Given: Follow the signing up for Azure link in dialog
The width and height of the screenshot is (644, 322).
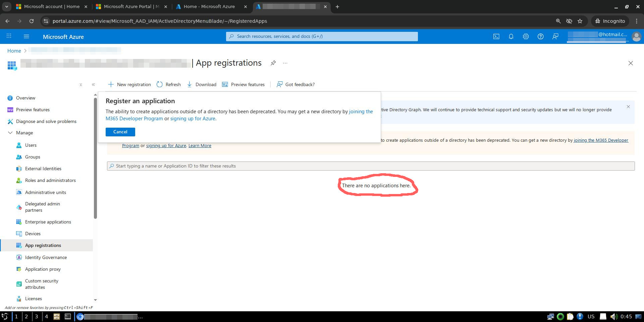Looking at the screenshot, I should pyautogui.click(x=193, y=119).
